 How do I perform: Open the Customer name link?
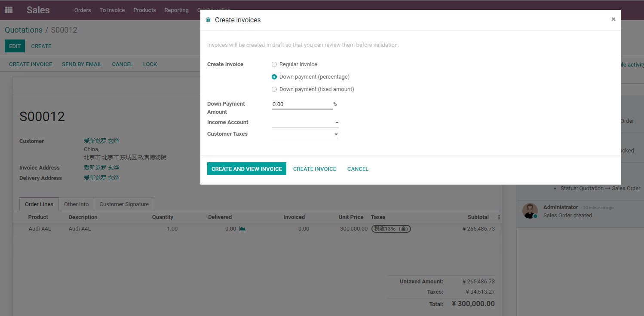pos(101,141)
